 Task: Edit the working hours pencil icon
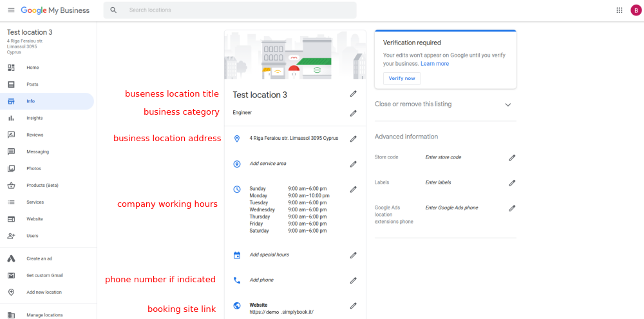(x=353, y=189)
